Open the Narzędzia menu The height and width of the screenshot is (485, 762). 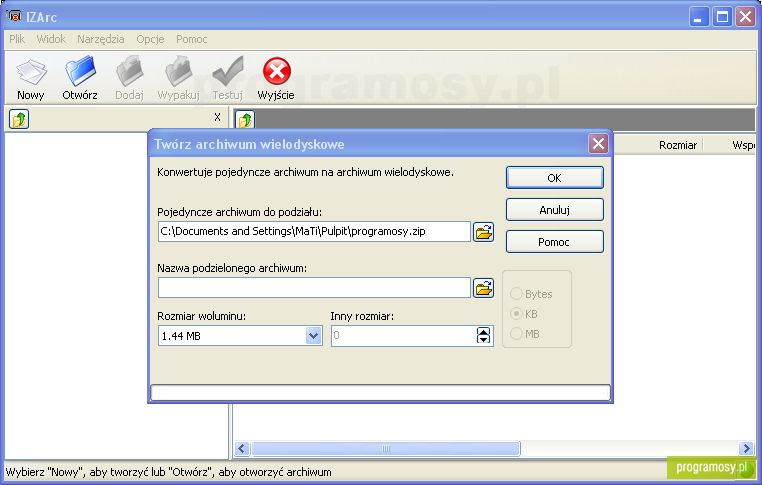click(101, 39)
